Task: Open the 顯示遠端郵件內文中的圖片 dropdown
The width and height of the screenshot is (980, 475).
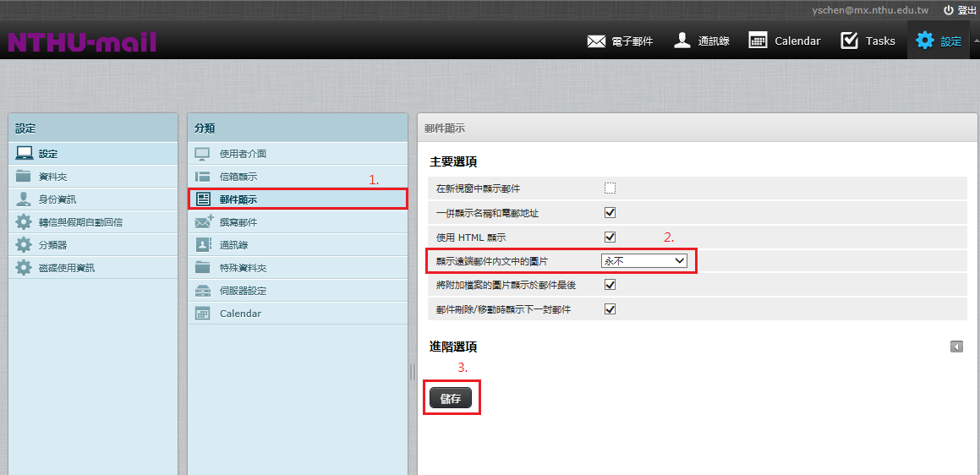Action: (644, 261)
